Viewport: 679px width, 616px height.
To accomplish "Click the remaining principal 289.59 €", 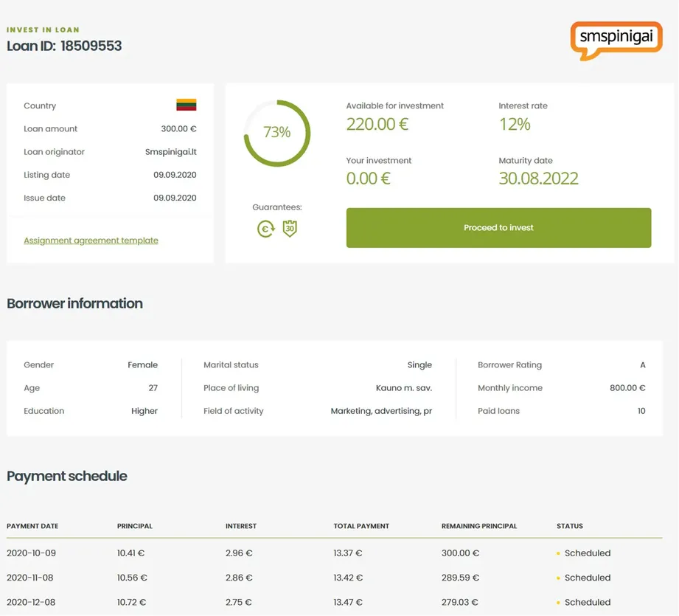I will [460, 578].
